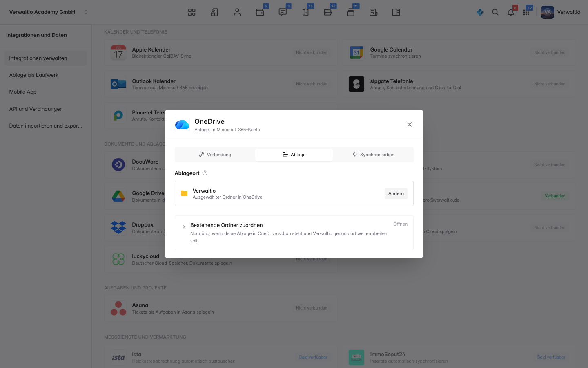The height and width of the screenshot is (368, 588).
Task: Click the DocuWare logo icon
Action: [118, 165]
